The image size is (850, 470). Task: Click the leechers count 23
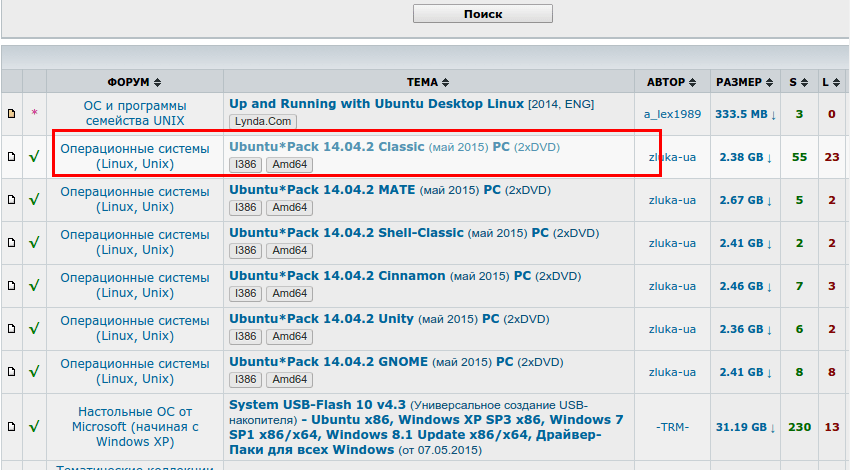(832, 157)
